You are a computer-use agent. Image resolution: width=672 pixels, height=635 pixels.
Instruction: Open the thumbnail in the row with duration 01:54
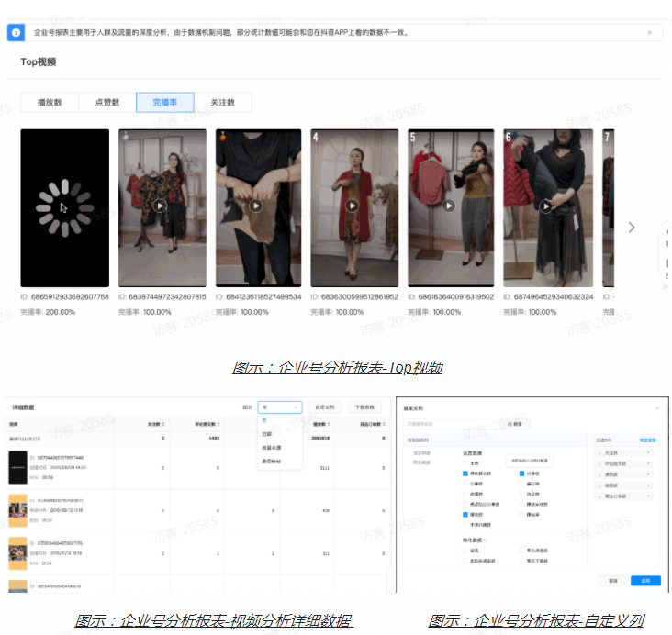pos(18,553)
